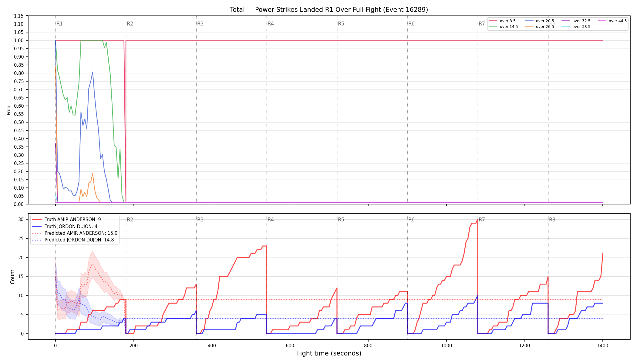This screenshot has height=364, width=637.
Task: Click the R2 round label in the count chart
Action: (130, 220)
